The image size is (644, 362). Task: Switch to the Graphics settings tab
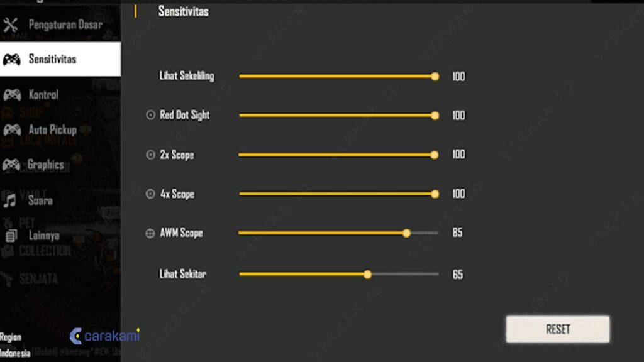pyautogui.click(x=45, y=165)
